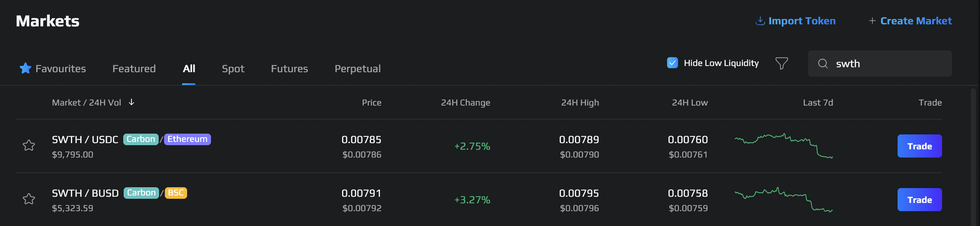Screen dimensions: 980x226
Task: Click the plus icon beside Create Market
Action: click(x=872, y=21)
